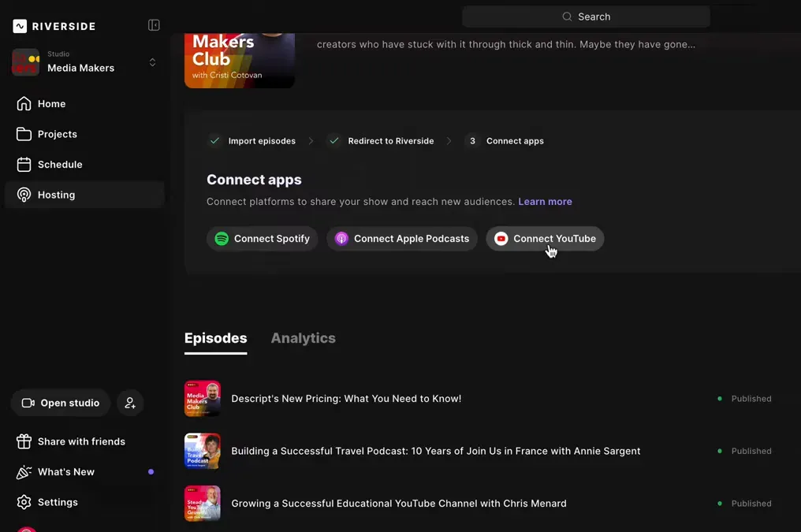The width and height of the screenshot is (801, 532).
Task: Click the Import episodes completed checkmark
Action: [214, 140]
